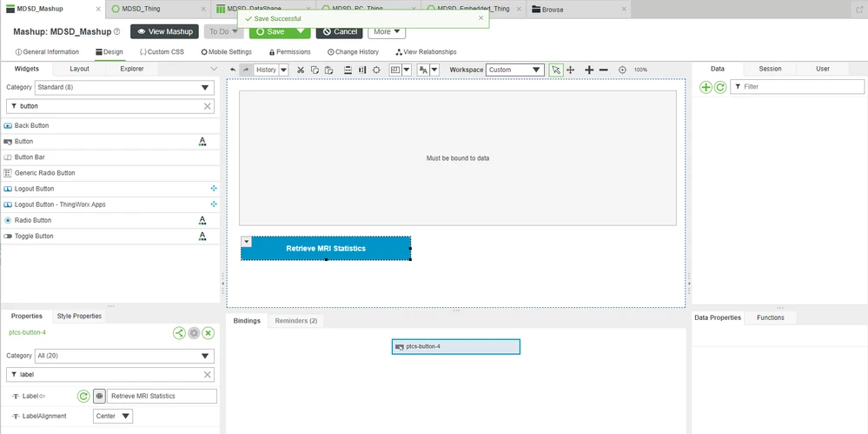
Task: Open the Style Properties tab
Action: pyautogui.click(x=79, y=316)
